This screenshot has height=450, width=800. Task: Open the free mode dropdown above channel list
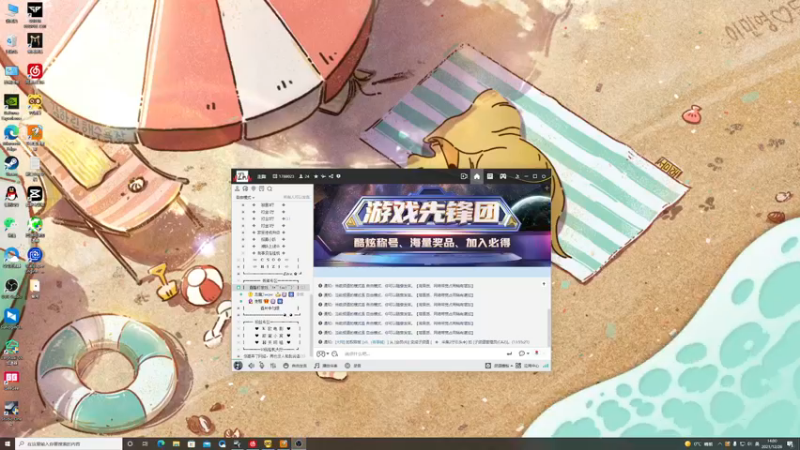pyautogui.click(x=245, y=197)
